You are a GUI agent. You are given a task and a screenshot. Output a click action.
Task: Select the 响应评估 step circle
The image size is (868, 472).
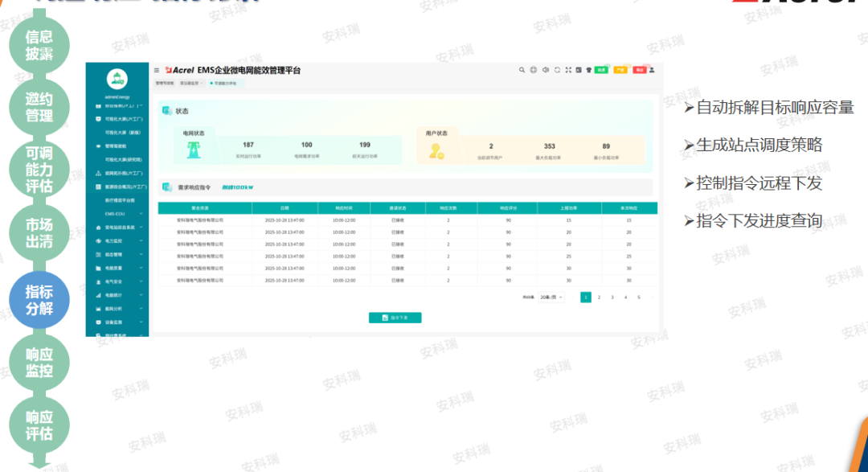(x=39, y=425)
